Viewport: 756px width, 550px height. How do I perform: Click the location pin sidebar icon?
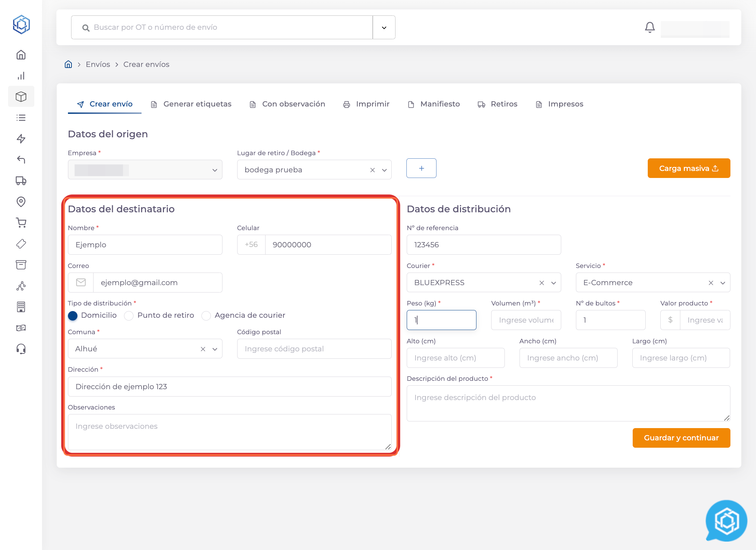[x=21, y=202]
